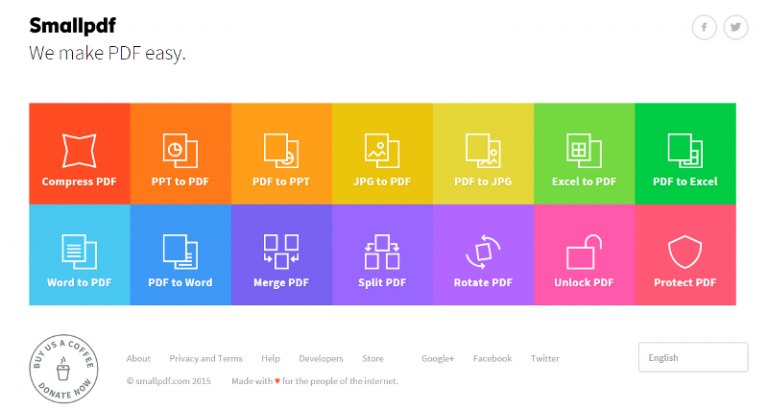Click the Twitter bird icon in header
Image resolution: width=768 pixels, height=410 pixels.
[736, 27]
